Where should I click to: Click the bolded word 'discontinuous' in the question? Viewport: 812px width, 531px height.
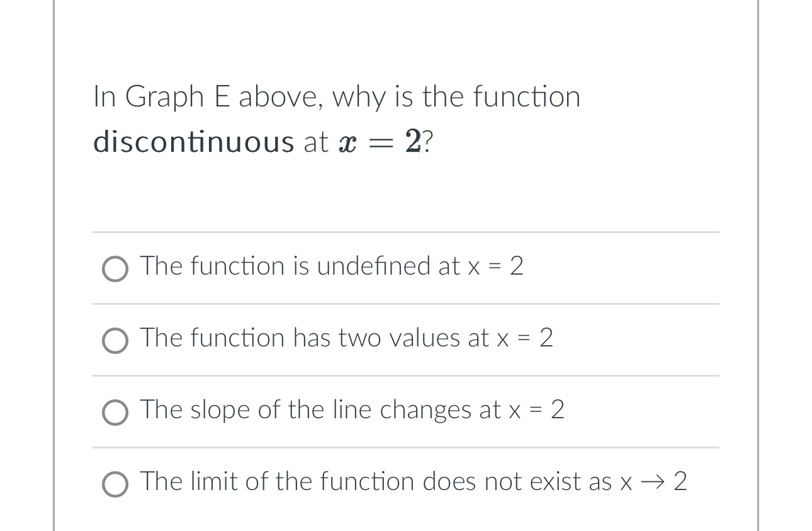click(x=193, y=142)
